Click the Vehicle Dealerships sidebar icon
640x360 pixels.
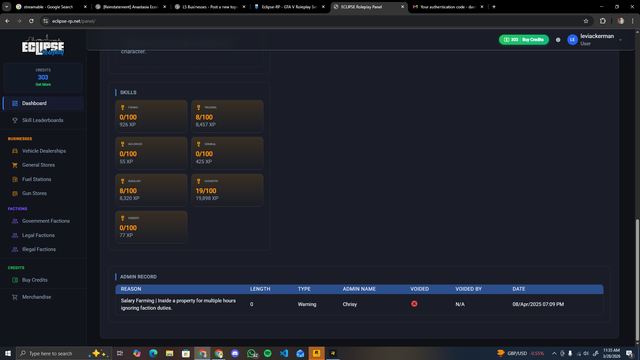coord(15,151)
